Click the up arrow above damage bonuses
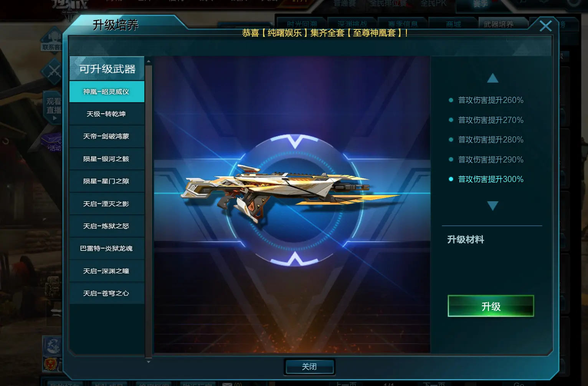The height and width of the screenshot is (386, 588). (x=492, y=78)
